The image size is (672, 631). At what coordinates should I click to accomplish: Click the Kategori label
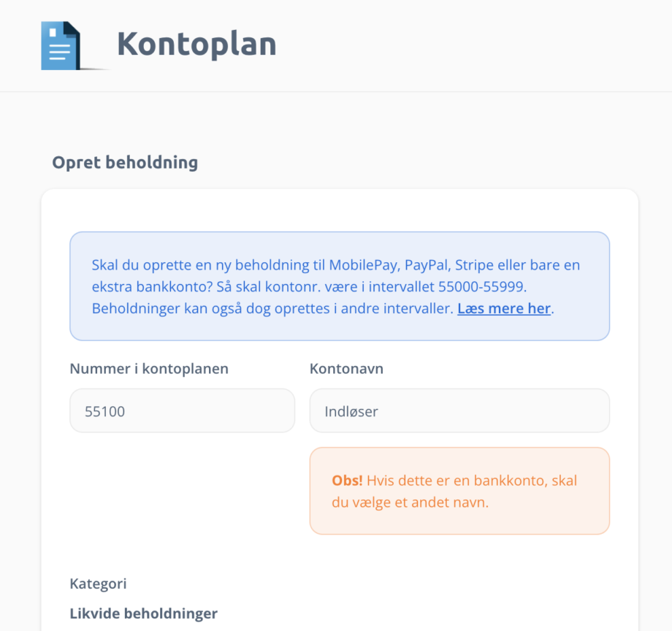(x=98, y=584)
